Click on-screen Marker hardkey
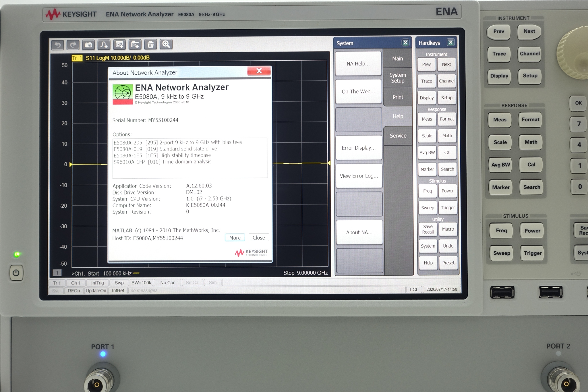The width and height of the screenshot is (588, 392). point(427,169)
